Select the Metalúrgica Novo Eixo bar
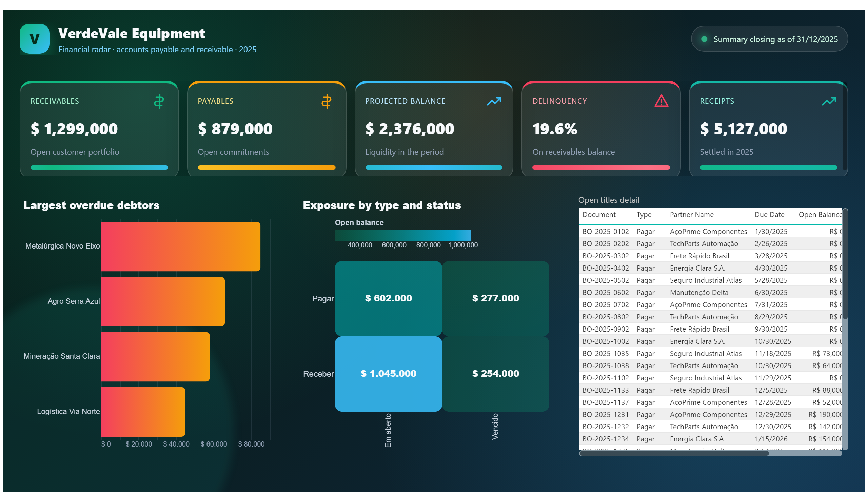868x495 pixels. tap(180, 246)
